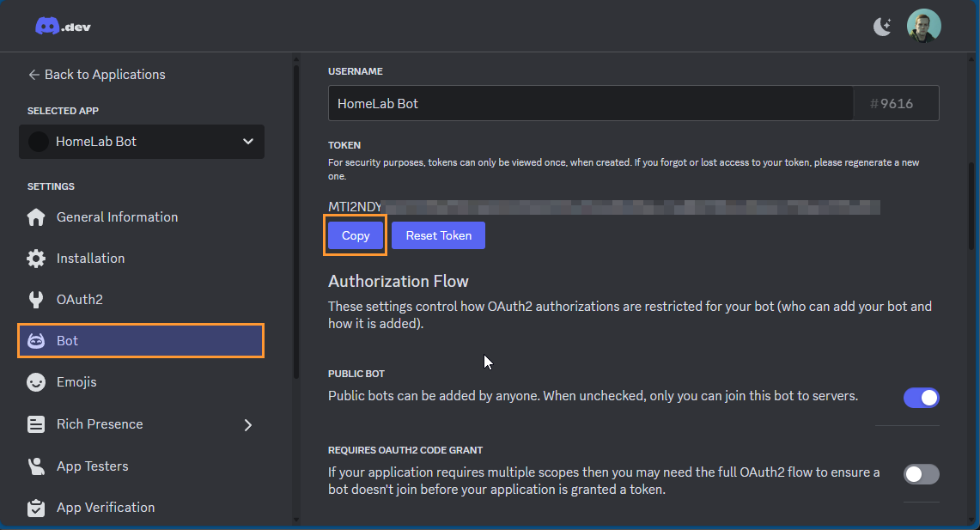The width and height of the screenshot is (980, 530).
Task: Toggle the dark mode moon icon
Action: tap(882, 27)
